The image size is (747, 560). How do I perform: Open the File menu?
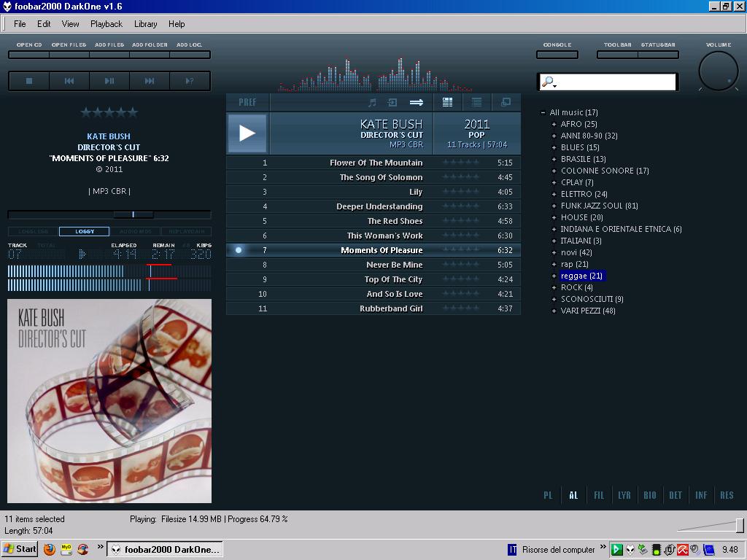click(x=20, y=24)
